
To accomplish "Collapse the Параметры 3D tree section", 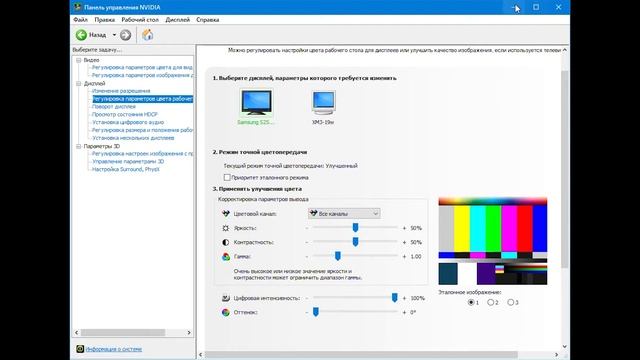I will (79, 146).
